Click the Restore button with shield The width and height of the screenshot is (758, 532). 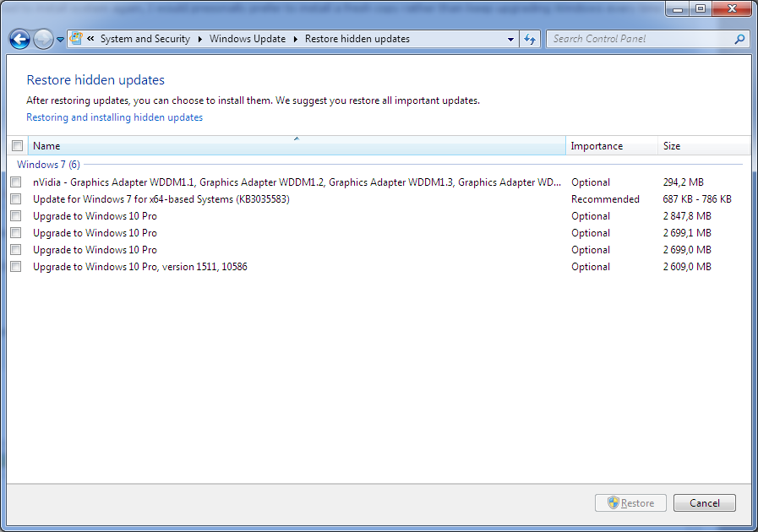click(x=630, y=503)
